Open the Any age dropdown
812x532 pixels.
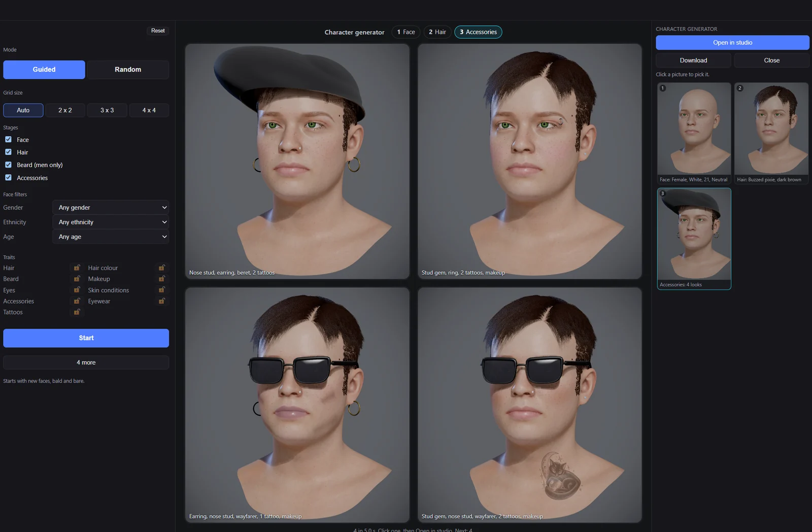coord(111,237)
